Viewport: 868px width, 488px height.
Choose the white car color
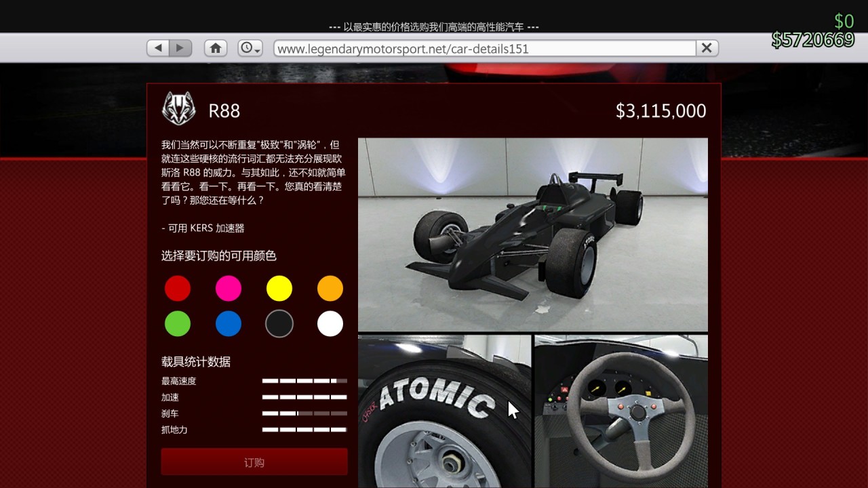click(330, 324)
